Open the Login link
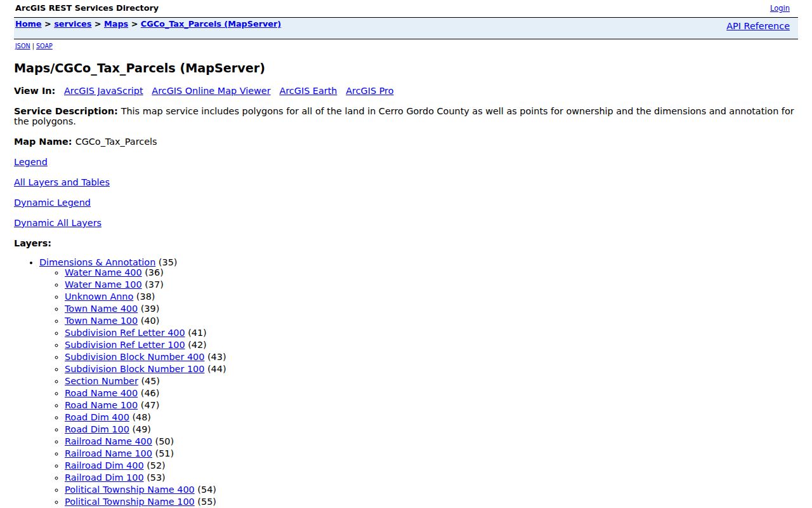Screen dimensions: 812x508 coord(780,8)
